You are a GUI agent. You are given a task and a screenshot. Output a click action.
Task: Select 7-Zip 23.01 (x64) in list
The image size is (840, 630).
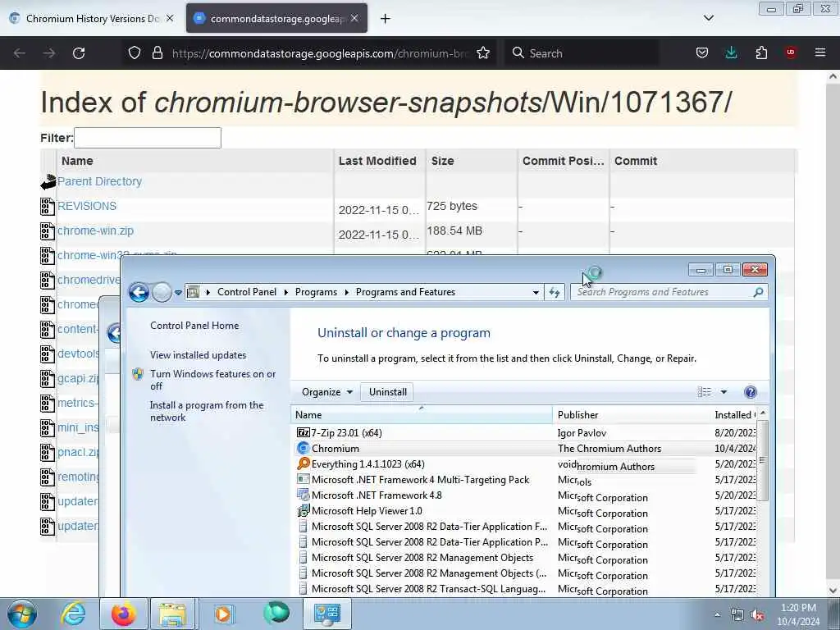click(347, 433)
